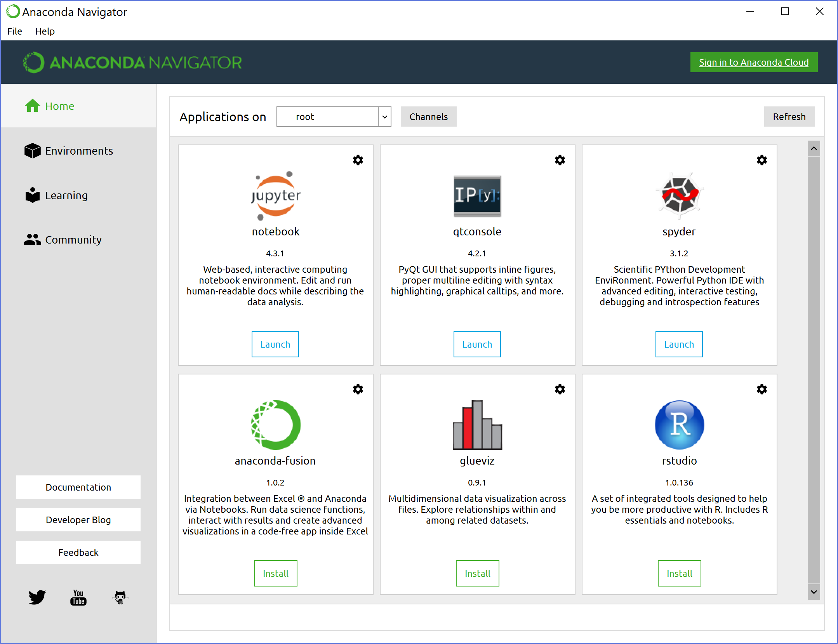Open settings gear on spyder card
Image resolution: width=838 pixels, height=644 pixels.
click(x=762, y=160)
